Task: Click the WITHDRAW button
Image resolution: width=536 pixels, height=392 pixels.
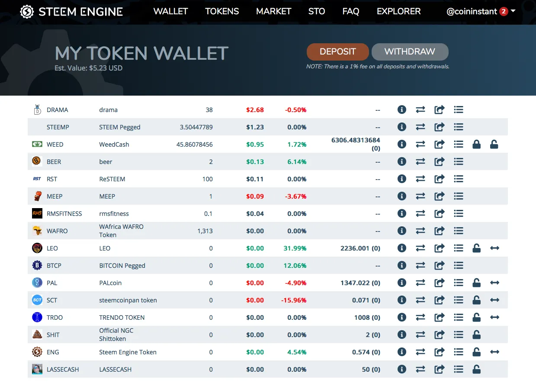Action: [x=410, y=52]
